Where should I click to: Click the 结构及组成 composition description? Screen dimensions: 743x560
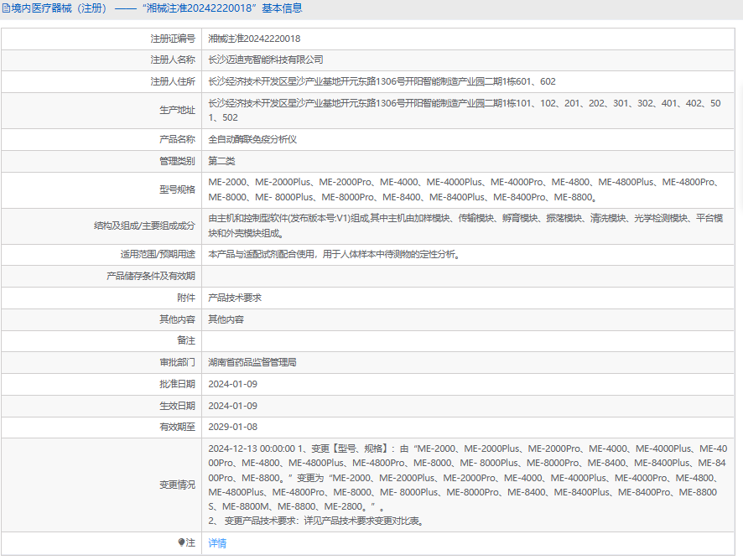click(465, 226)
